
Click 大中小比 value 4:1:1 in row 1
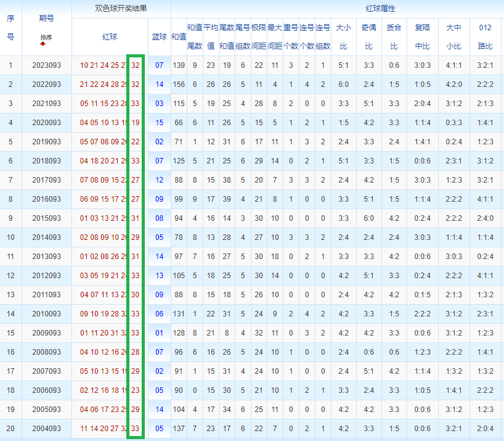coord(454,65)
